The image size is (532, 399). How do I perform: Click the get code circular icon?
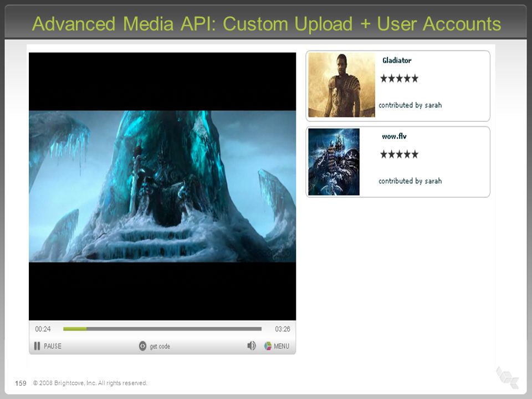pyautogui.click(x=142, y=346)
